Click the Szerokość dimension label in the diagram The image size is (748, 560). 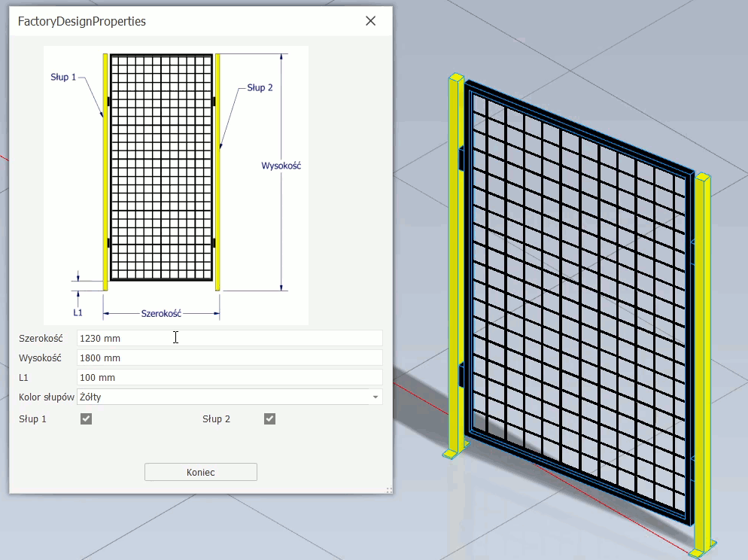point(161,313)
